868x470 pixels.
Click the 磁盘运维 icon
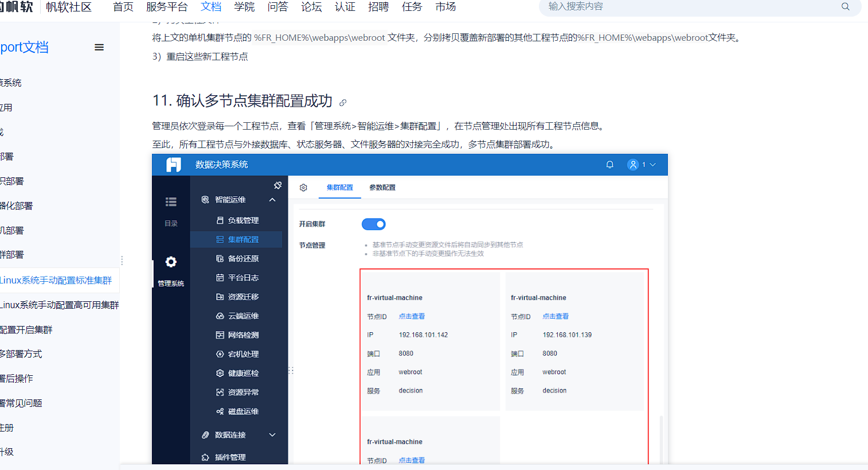tap(220, 411)
